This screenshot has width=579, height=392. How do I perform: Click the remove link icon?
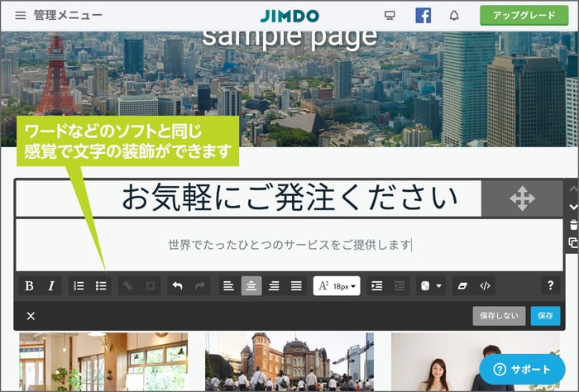point(151,285)
